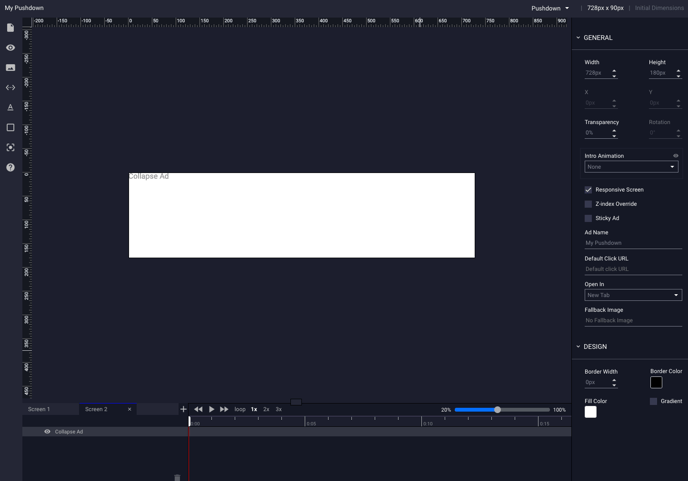
Task: Click the Width value field
Action: pos(598,73)
